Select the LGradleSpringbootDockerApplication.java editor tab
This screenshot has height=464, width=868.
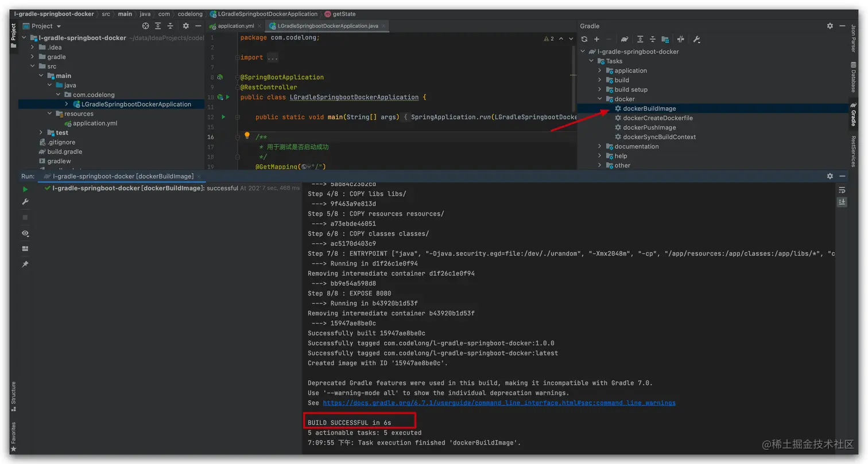(x=327, y=26)
